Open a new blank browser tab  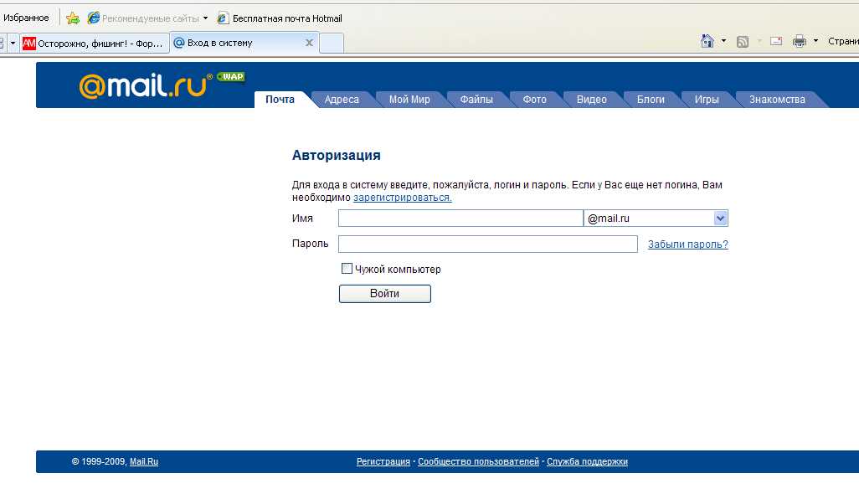pos(332,43)
